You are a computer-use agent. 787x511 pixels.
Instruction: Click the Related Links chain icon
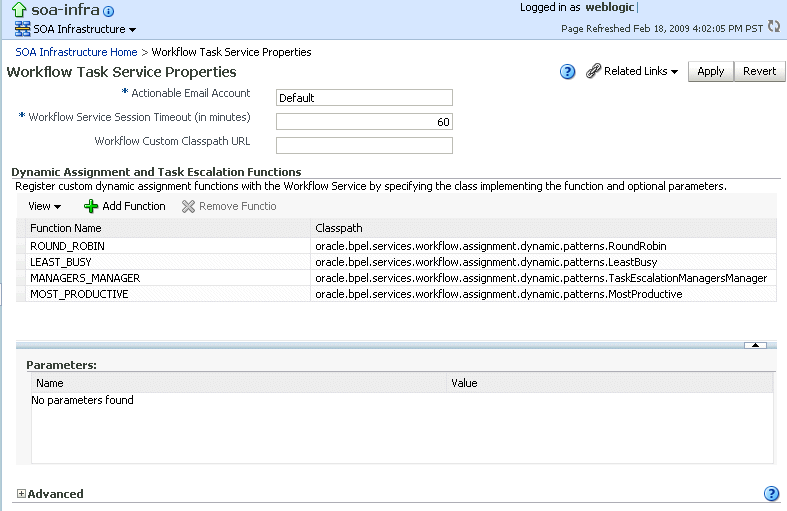click(593, 71)
